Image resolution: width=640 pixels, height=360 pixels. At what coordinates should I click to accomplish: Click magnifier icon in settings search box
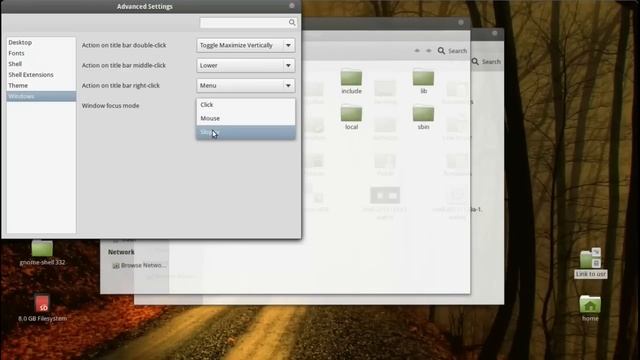(292, 22)
